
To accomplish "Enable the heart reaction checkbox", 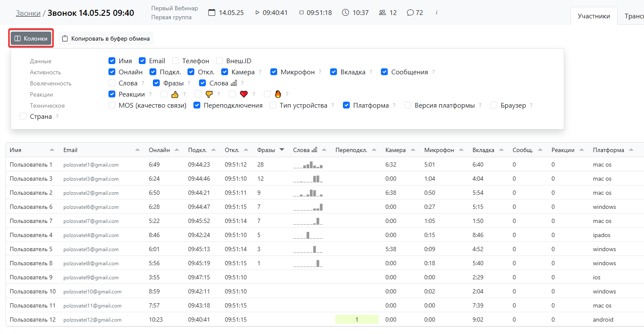I will coord(232,94).
